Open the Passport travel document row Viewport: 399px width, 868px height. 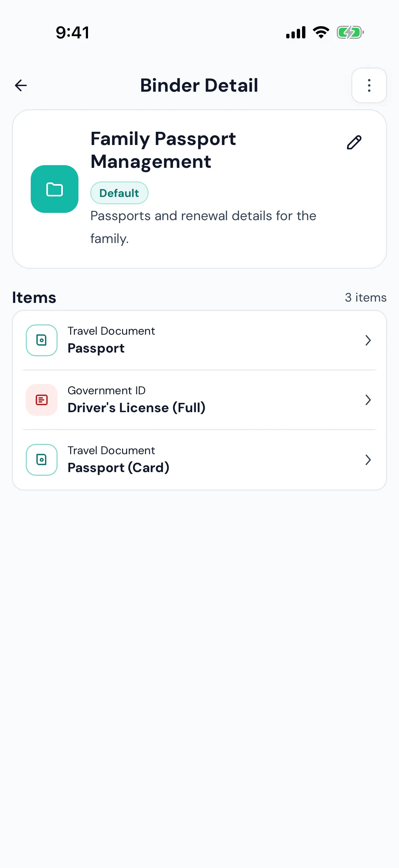tap(199, 340)
